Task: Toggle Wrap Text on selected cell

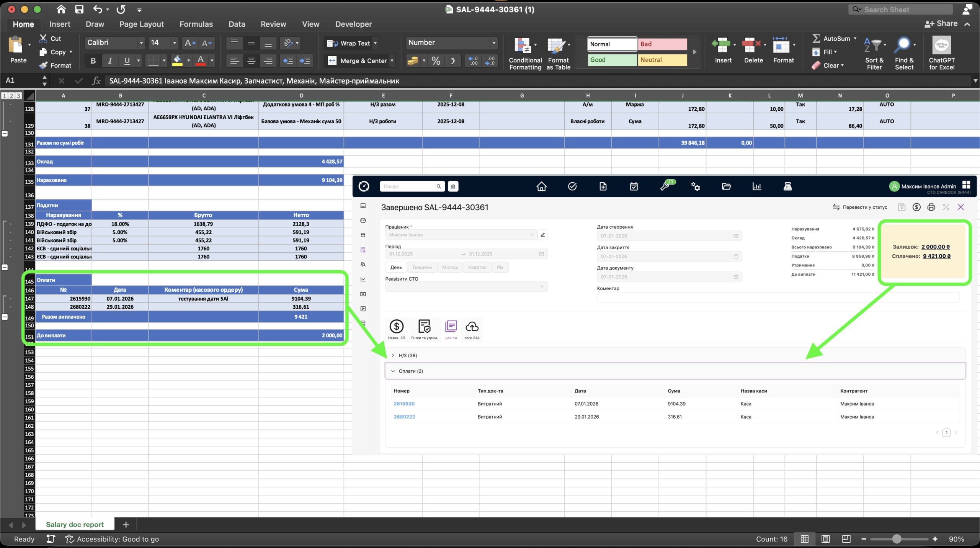Action: pyautogui.click(x=349, y=43)
